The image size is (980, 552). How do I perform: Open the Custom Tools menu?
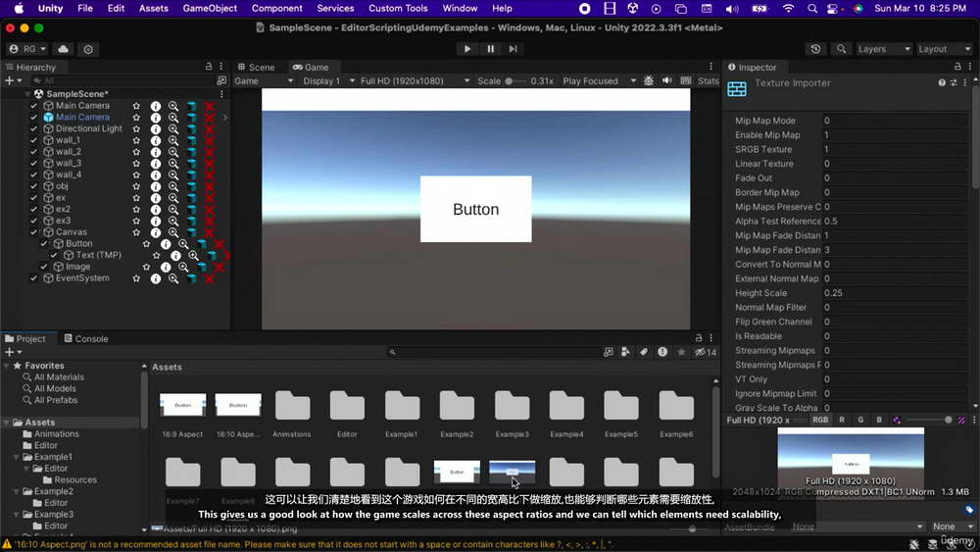click(x=398, y=8)
